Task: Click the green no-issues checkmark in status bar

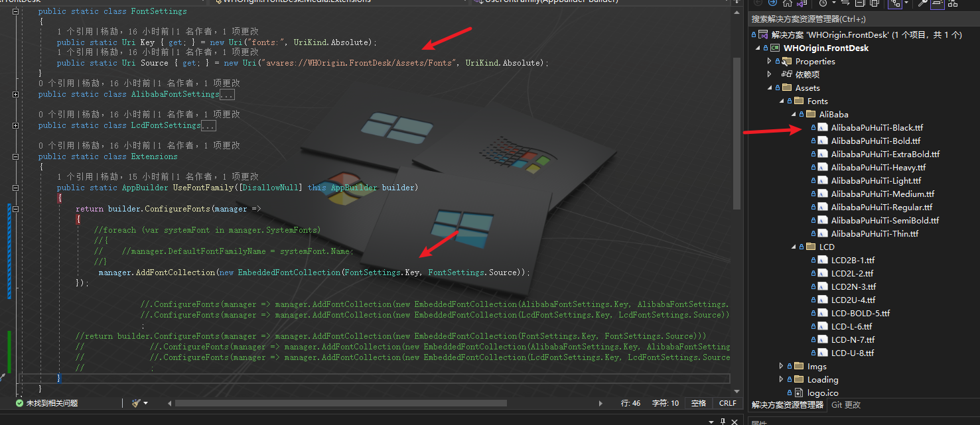Action: [x=18, y=402]
